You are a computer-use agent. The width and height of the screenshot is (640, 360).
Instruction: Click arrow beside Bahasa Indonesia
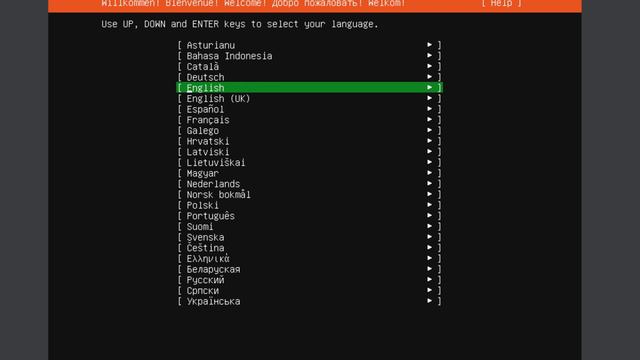click(429, 55)
